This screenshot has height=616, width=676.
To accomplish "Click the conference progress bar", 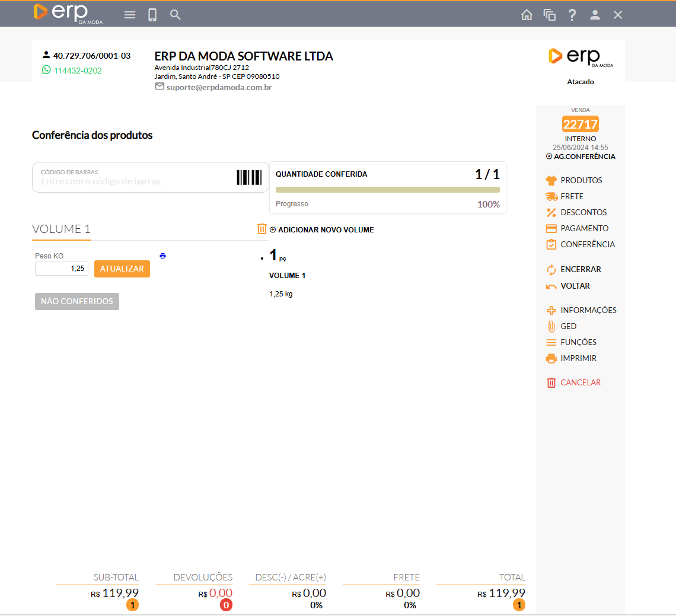I will (x=387, y=190).
